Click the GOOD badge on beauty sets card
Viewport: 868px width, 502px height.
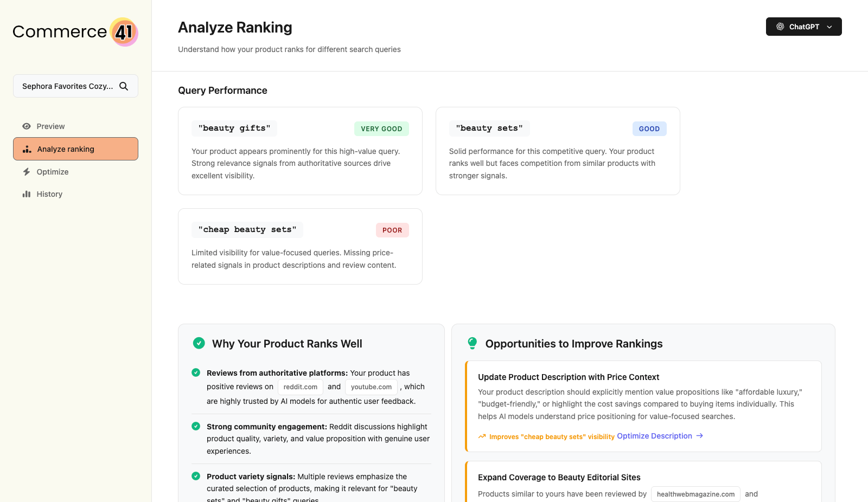pyautogui.click(x=649, y=128)
